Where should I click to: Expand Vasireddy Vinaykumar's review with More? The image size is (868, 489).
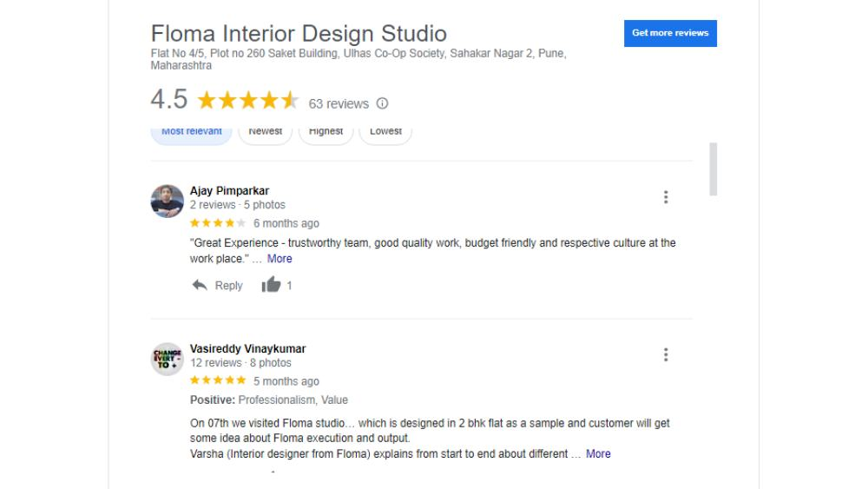tap(598, 453)
